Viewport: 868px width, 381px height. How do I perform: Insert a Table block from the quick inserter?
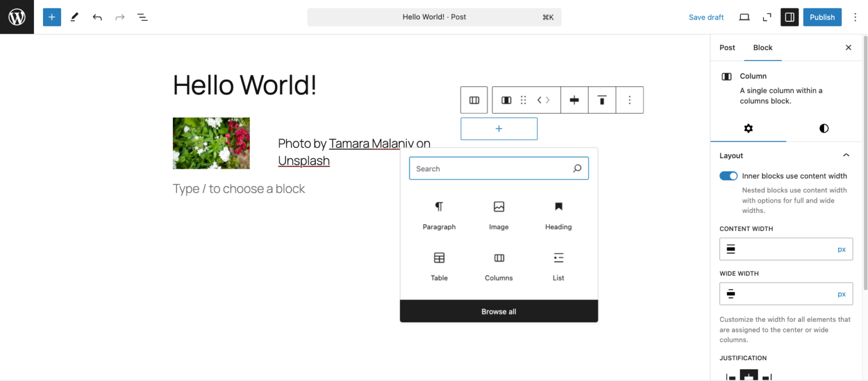coord(439,265)
